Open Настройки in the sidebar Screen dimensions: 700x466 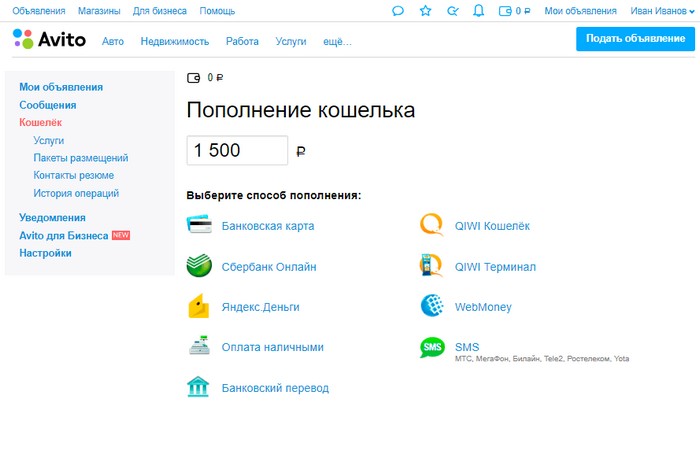45,253
